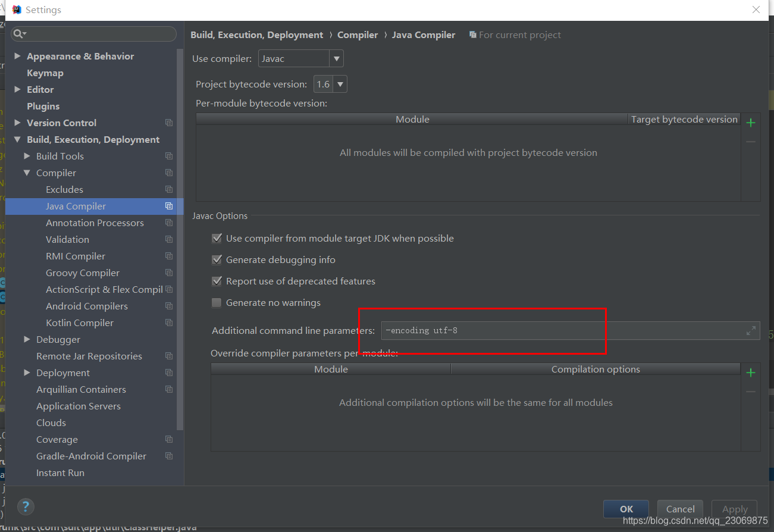
Task: Click Additional command line parameters field
Action: coord(571,330)
